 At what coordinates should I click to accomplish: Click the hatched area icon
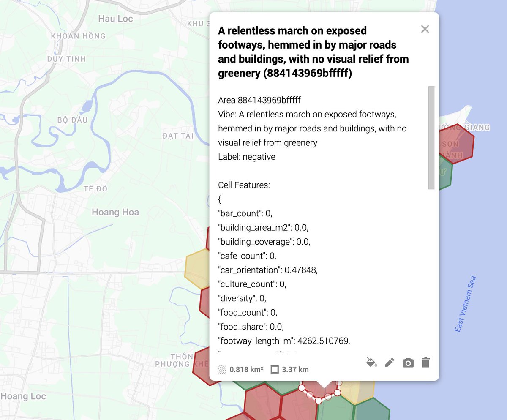tap(222, 370)
